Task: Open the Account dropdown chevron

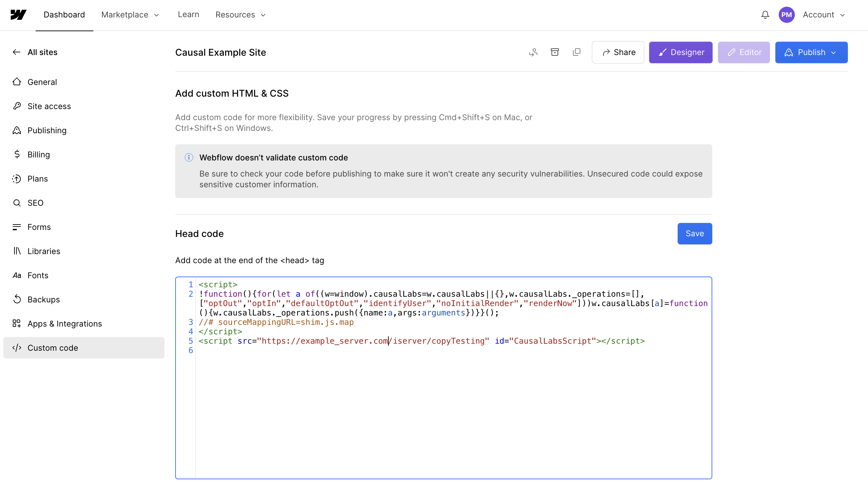Action: tap(842, 15)
